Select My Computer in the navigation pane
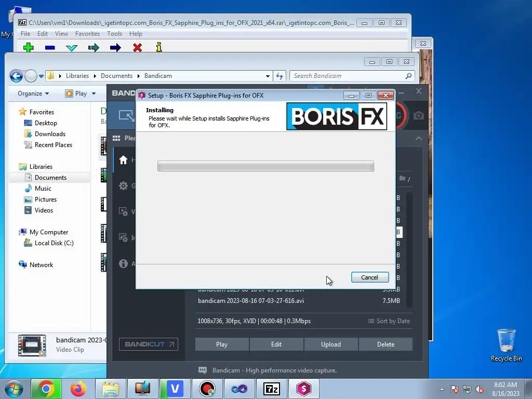 click(x=49, y=232)
